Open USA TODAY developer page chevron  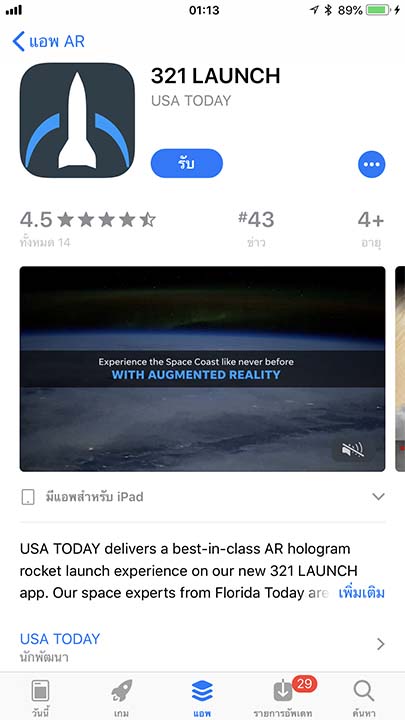point(380,644)
